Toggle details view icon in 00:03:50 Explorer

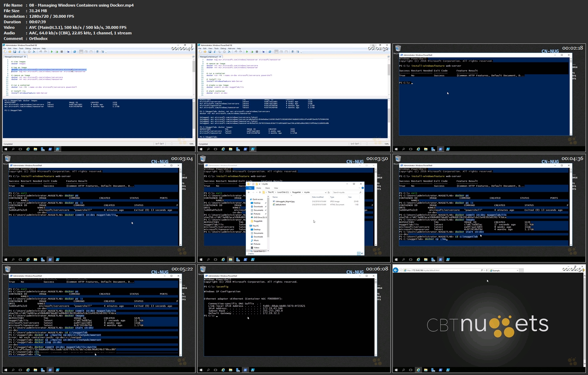359,253
